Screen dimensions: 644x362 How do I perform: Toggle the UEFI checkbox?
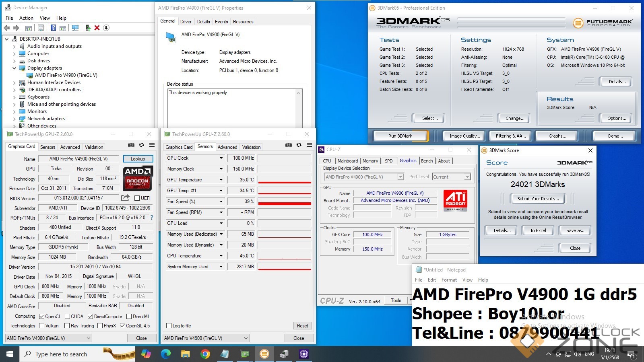pos(137,198)
